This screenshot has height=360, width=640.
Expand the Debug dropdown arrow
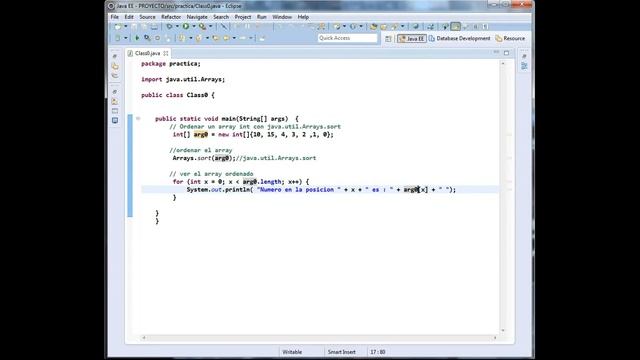(x=177, y=26)
